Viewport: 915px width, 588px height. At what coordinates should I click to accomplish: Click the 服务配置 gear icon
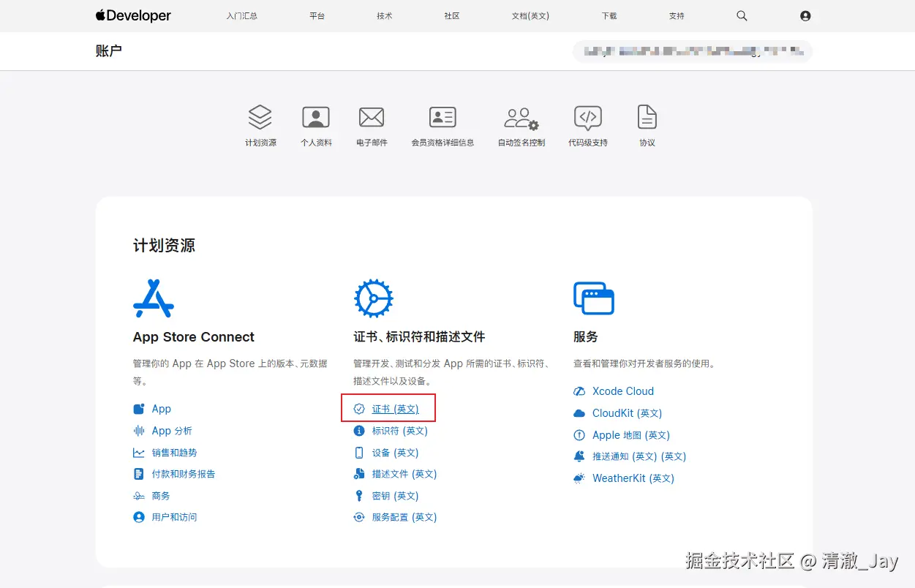359,517
